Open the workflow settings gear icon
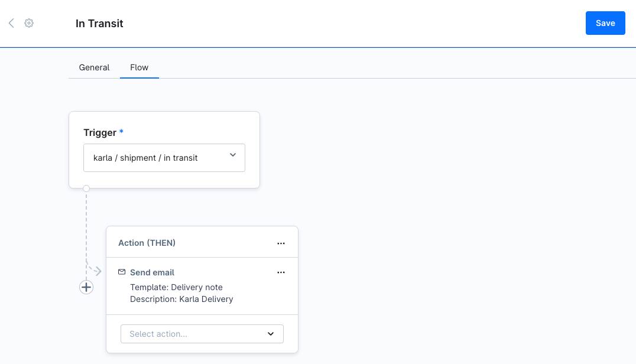The height and width of the screenshot is (364, 636). pyautogui.click(x=28, y=22)
